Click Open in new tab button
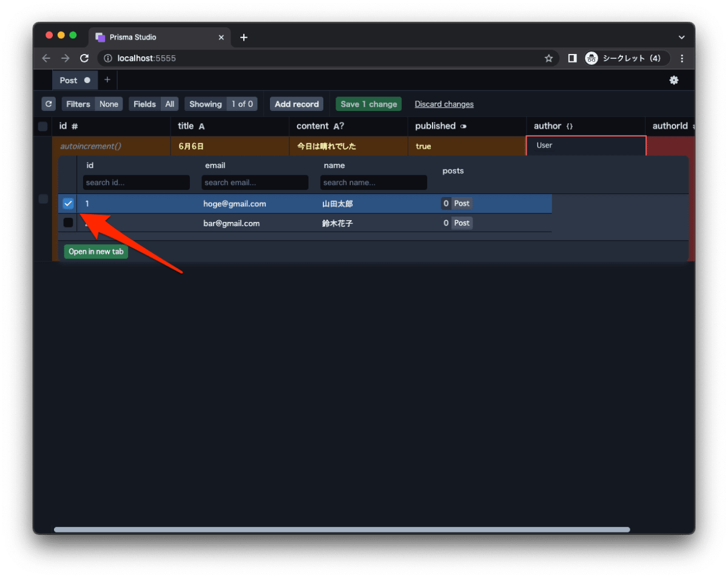Viewport: 728px width, 578px height. click(x=96, y=252)
